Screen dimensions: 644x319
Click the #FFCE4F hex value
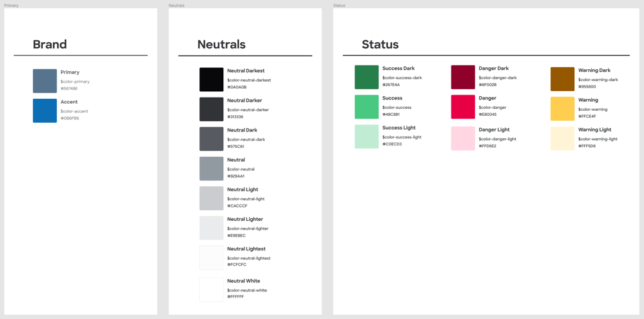pyautogui.click(x=587, y=116)
